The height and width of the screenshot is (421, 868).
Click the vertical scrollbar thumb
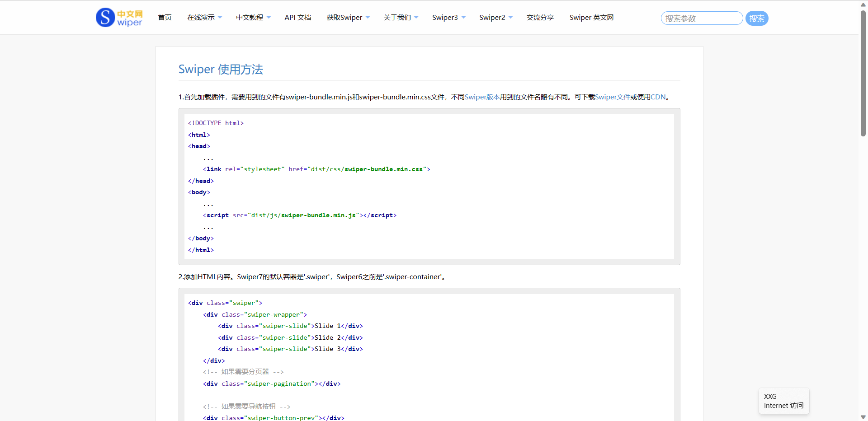tap(863, 72)
